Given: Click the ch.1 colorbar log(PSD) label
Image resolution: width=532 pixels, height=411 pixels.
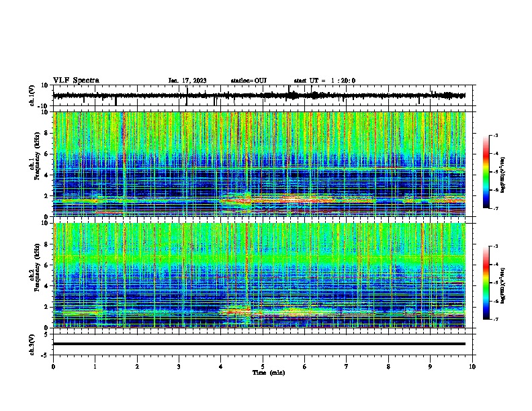Looking at the screenshot, I should click(502, 175).
